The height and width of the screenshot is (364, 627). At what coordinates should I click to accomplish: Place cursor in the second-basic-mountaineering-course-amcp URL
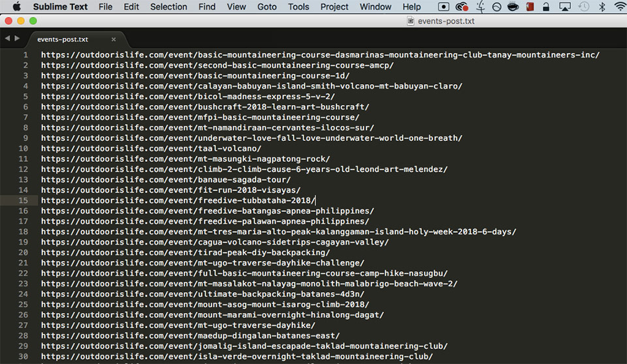pos(217,65)
